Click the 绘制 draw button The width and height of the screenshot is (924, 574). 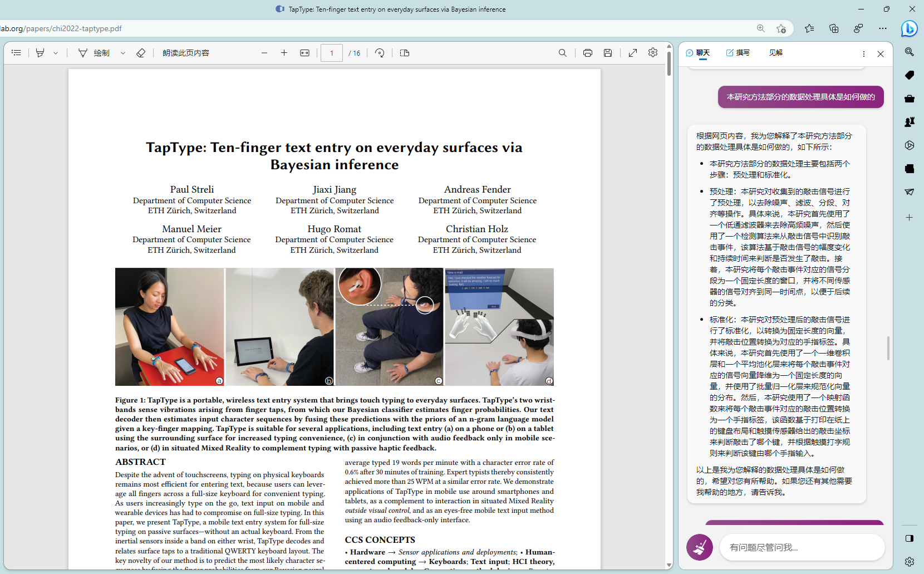tap(95, 53)
